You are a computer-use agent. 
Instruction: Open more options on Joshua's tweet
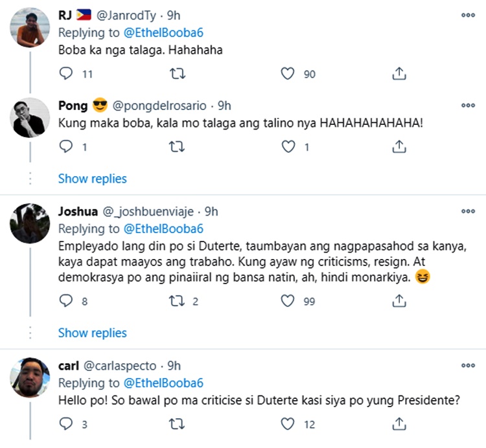pyautogui.click(x=467, y=212)
